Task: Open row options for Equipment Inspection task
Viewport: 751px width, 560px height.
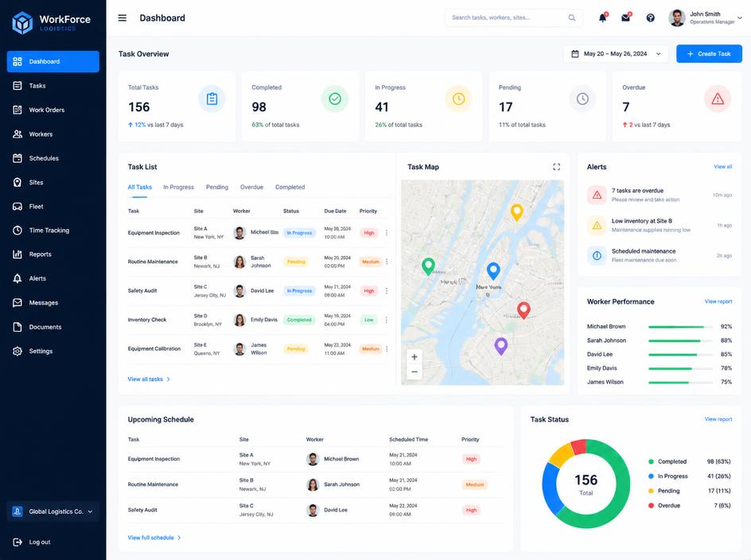Action: pyautogui.click(x=387, y=233)
